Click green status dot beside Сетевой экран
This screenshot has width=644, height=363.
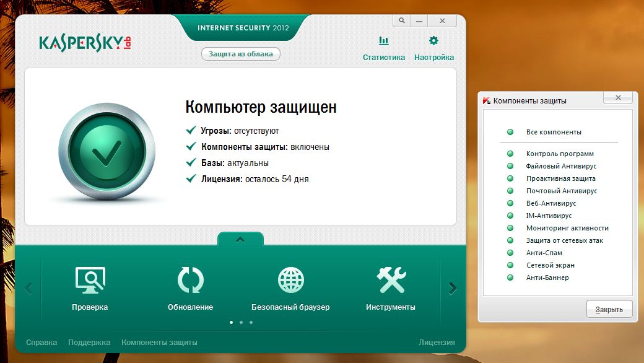(510, 265)
